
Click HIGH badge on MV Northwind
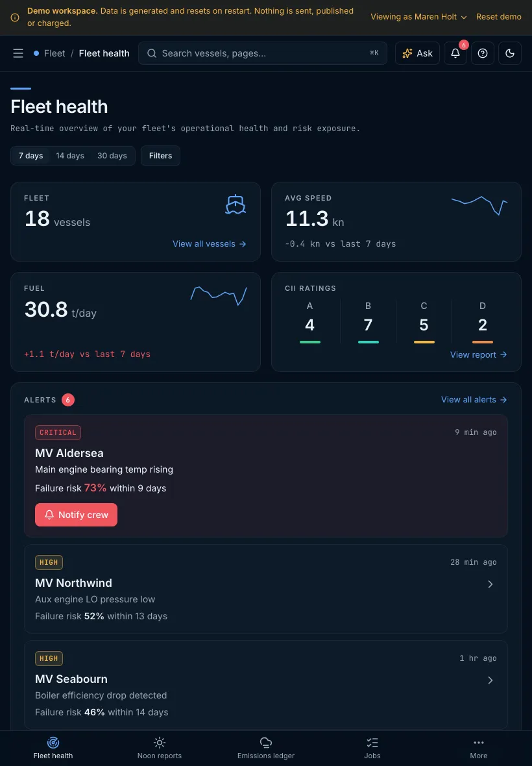pyautogui.click(x=49, y=563)
